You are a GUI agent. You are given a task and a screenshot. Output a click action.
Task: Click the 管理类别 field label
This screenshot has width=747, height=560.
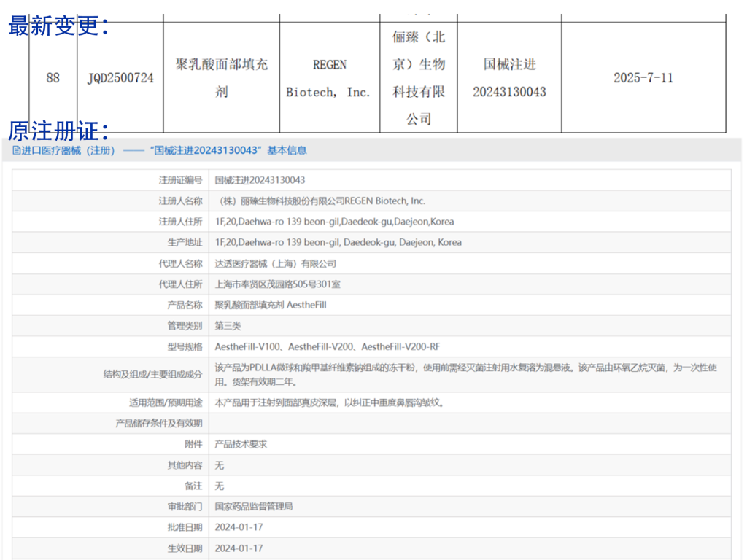[185, 326]
